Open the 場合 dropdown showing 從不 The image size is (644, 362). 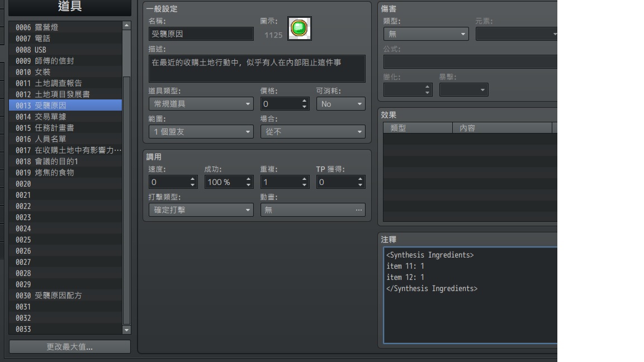click(312, 132)
